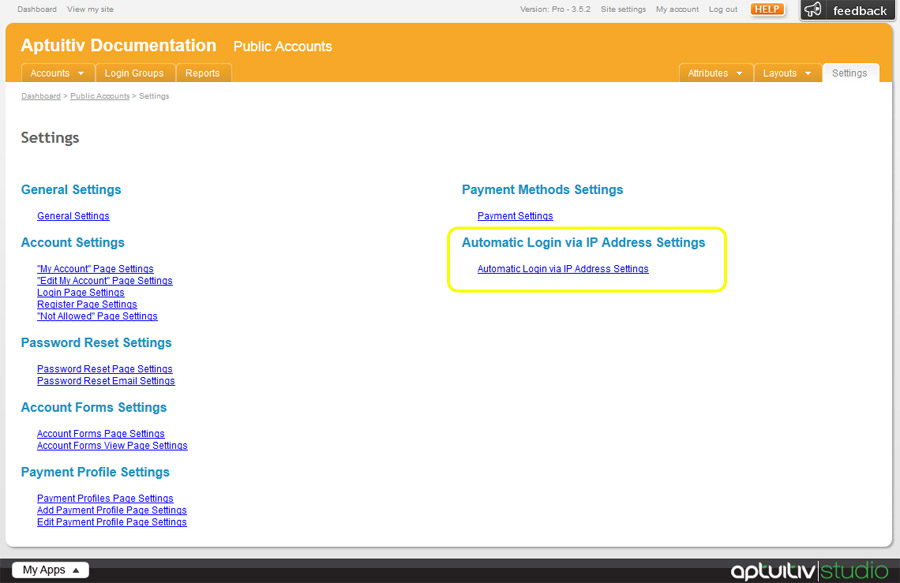Switch to the Reports tab

(x=202, y=73)
